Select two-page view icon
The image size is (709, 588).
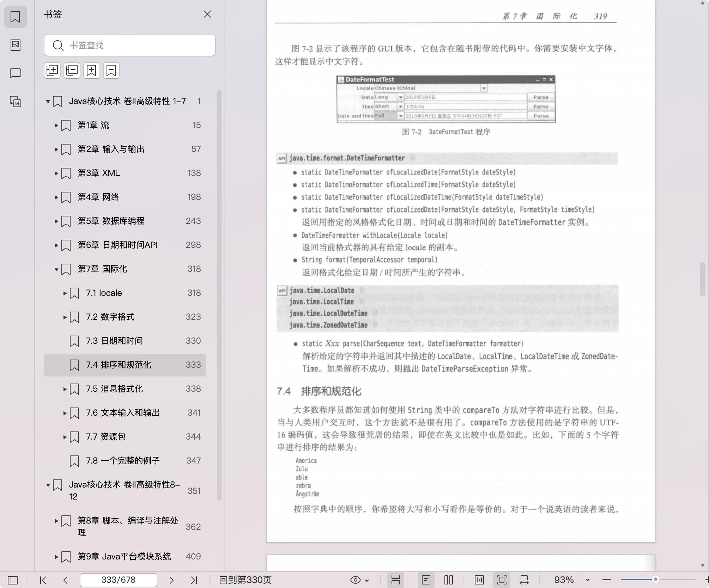point(449,580)
